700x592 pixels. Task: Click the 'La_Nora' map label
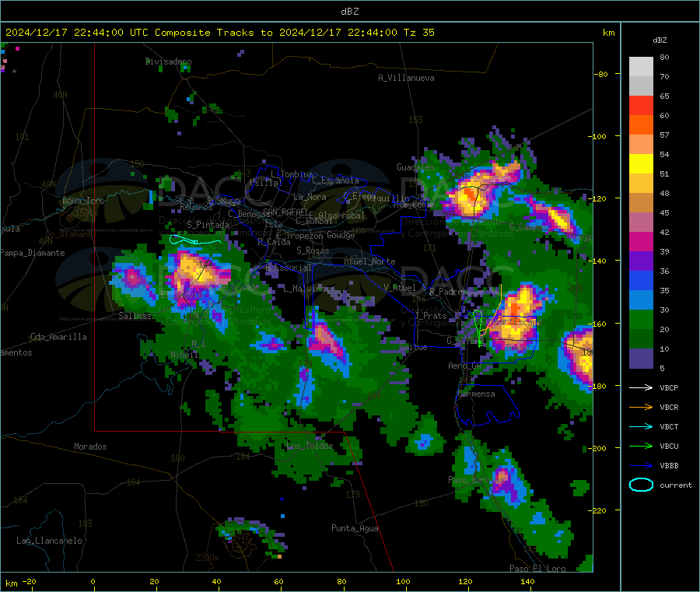(x=310, y=197)
